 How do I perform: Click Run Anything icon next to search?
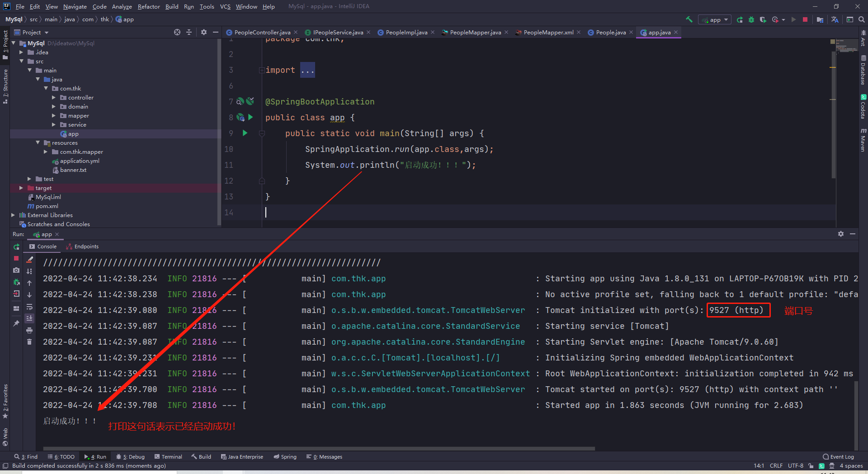(x=850, y=19)
